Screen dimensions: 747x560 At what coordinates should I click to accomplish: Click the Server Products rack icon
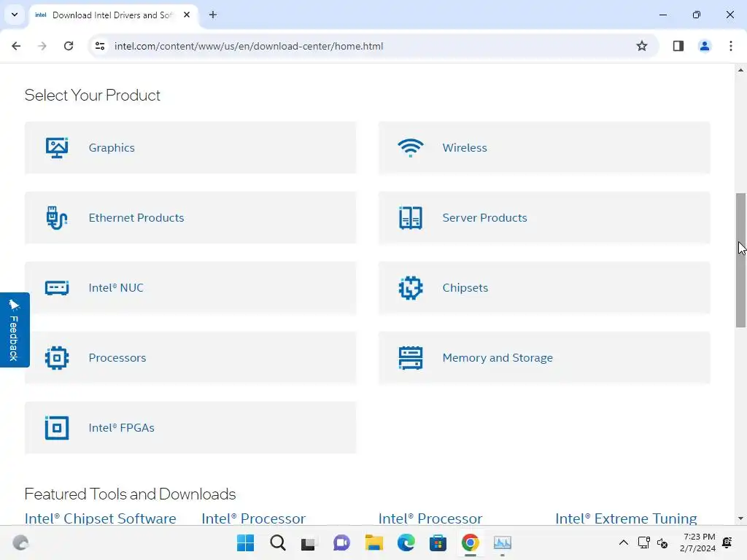coord(410,217)
